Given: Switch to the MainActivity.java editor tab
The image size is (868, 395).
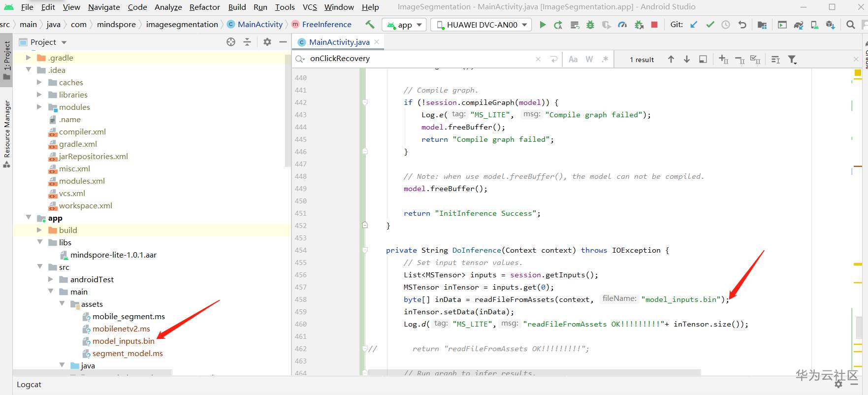Looking at the screenshot, I should pos(339,42).
